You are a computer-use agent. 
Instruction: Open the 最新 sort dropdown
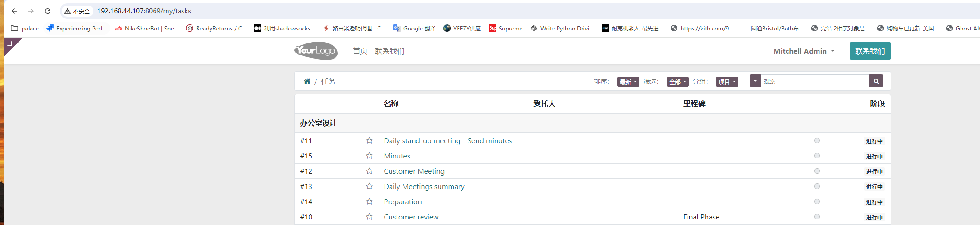tap(628, 82)
